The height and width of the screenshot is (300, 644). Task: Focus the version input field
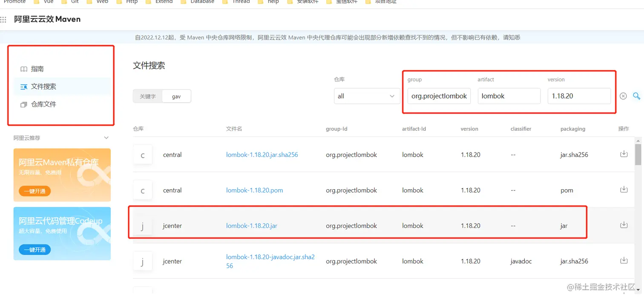pos(579,96)
